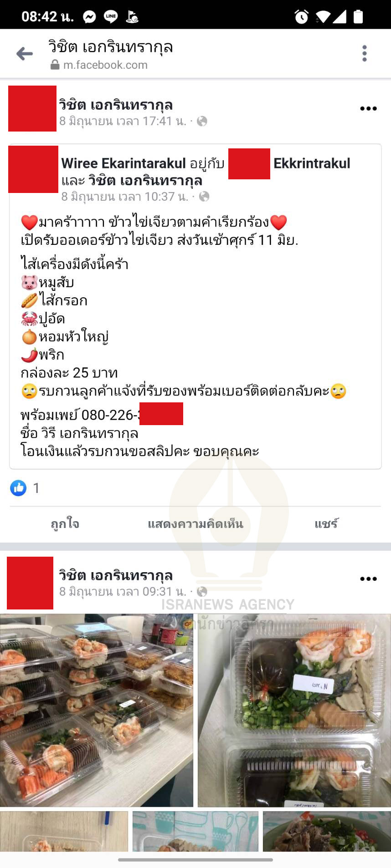Tap the blue like reaction icon
Viewport: 391px width, 868px height.
pos(18,488)
